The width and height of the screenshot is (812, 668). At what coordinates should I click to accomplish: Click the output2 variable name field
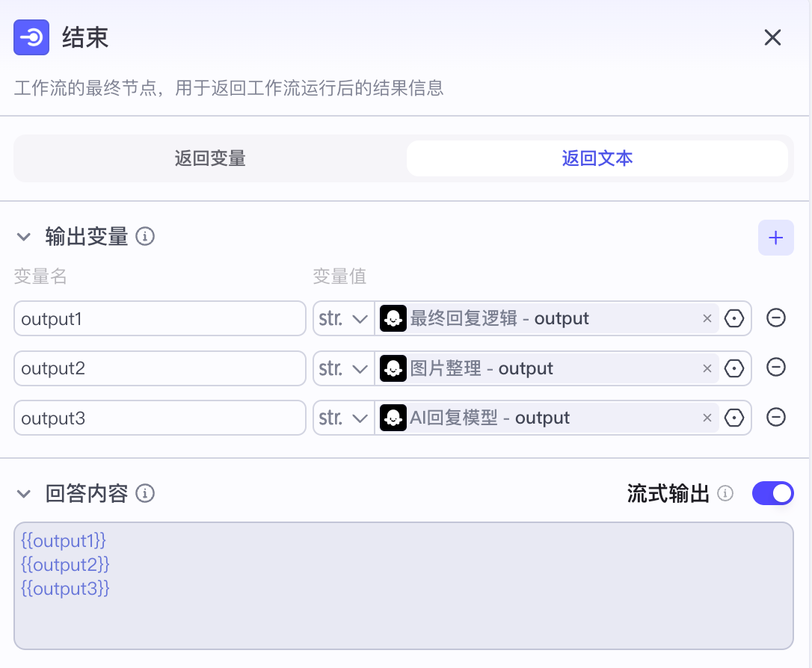point(159,368)
